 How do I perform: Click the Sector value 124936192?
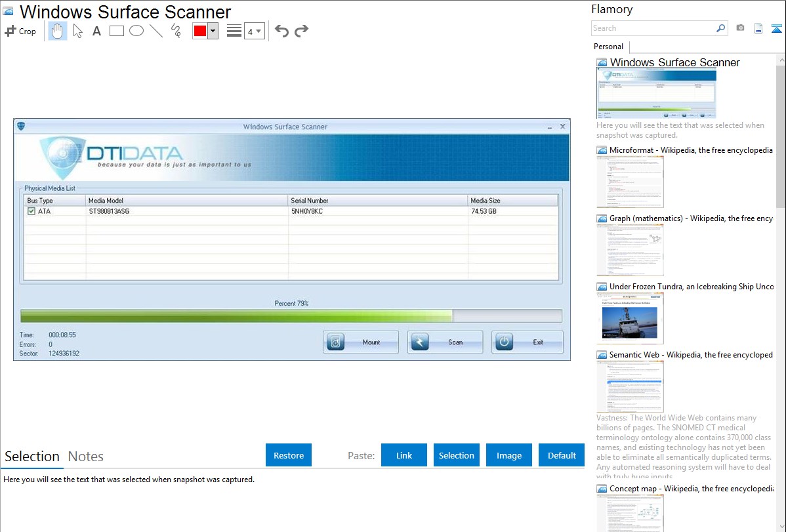(x=64, y=354)
